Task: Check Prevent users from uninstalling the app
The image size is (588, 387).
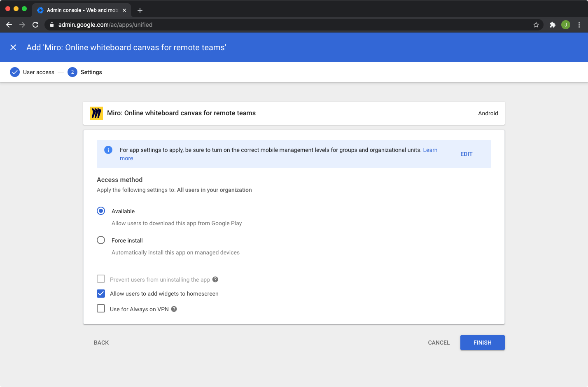Action: tap(101, 279)
